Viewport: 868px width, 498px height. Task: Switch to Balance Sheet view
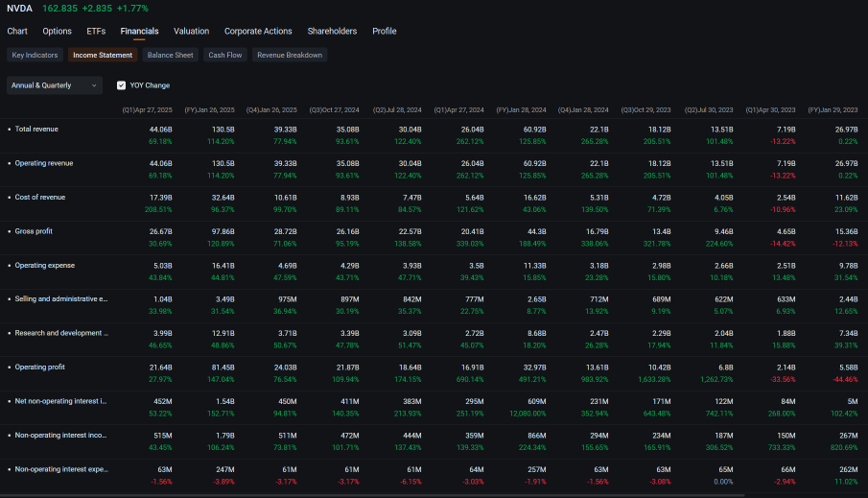[x=170, y=55]
